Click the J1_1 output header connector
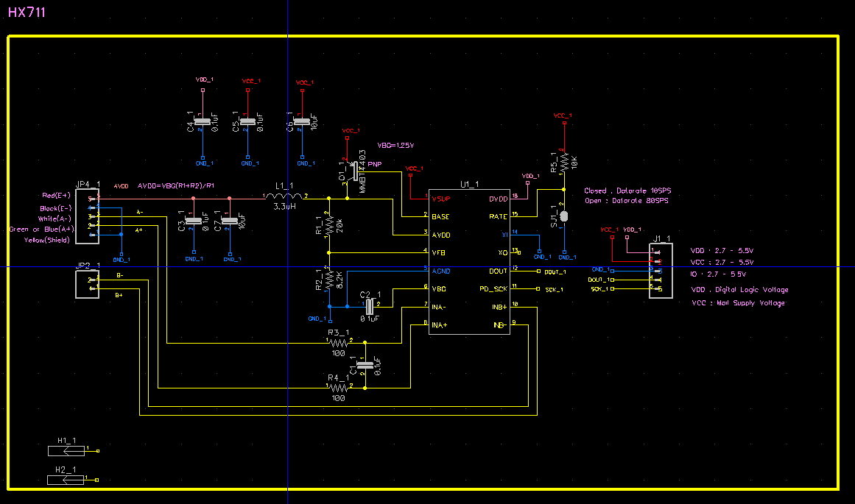The height and width of the screenshot is (504, 855). click(660, 270)
